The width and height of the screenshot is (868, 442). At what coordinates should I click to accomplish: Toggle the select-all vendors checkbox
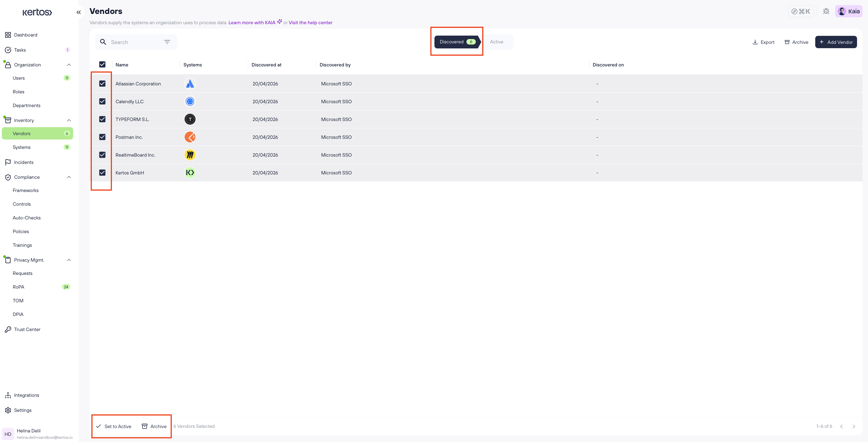pyautogui.click(x=102, y=64)
